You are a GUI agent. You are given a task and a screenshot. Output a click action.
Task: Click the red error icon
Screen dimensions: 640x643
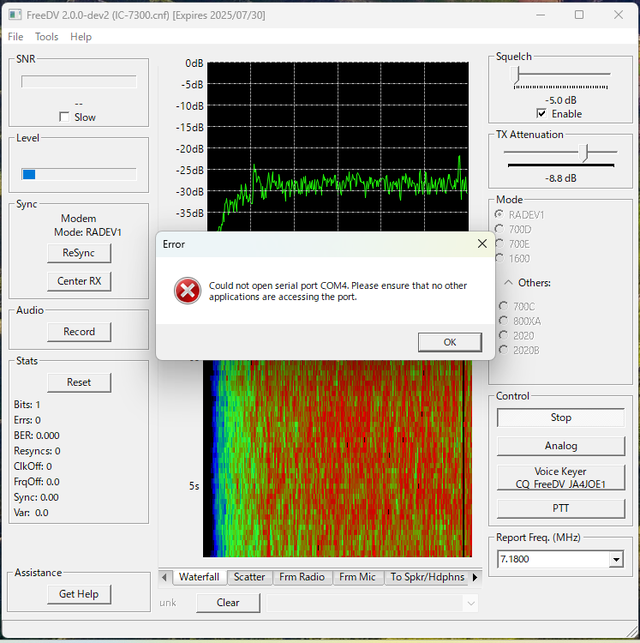pos(187,291)
